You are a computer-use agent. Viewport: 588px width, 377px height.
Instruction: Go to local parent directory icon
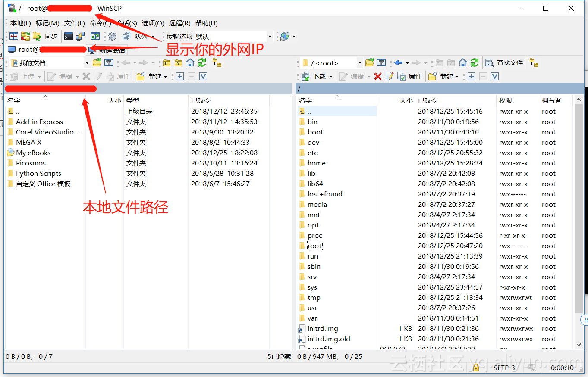167,63
